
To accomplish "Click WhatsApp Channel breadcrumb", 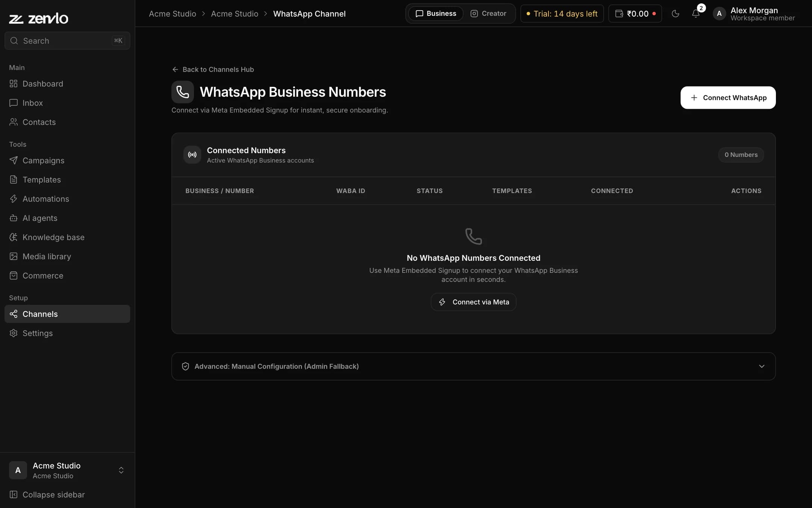I will 309,14.
